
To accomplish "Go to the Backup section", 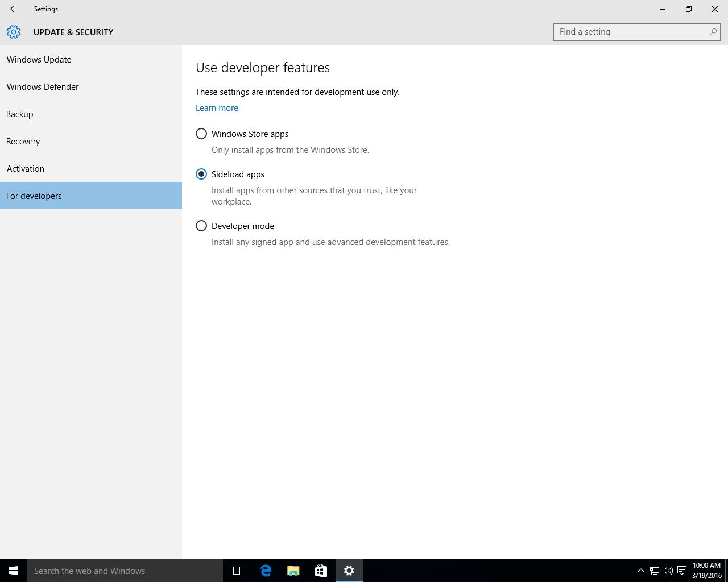I will coord(91,114).
